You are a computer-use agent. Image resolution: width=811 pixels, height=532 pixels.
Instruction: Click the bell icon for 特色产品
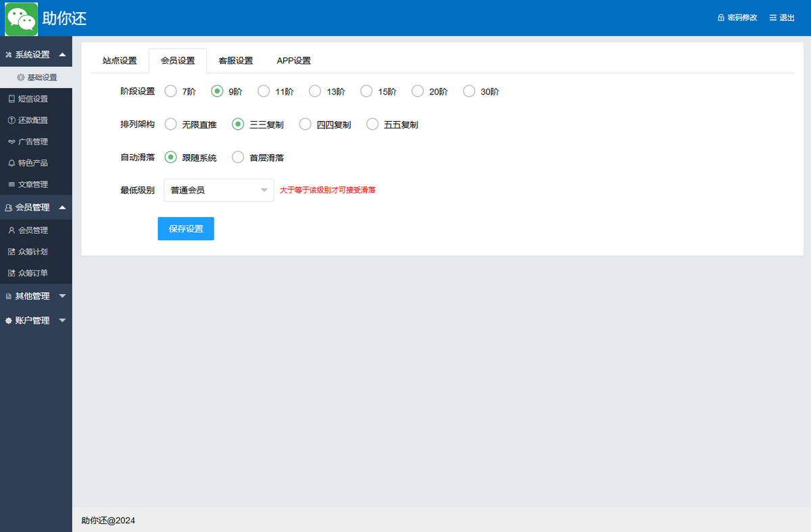click(11, 163)
